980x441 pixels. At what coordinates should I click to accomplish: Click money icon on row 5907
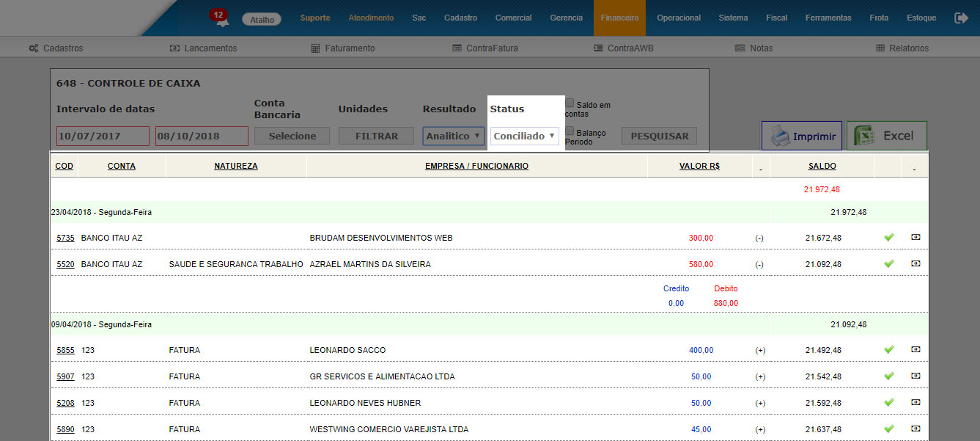pyautogui.click(x=915, y=376)
